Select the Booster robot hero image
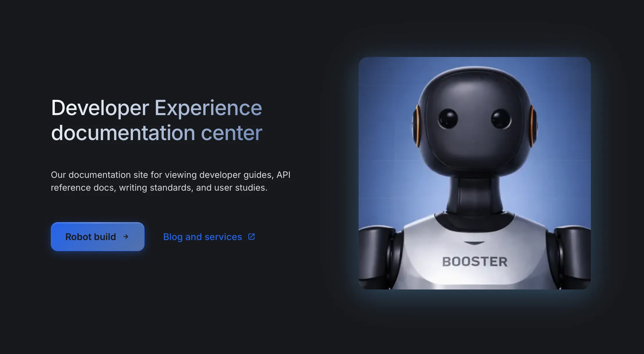The image size is (644, 354). [474, 173]
